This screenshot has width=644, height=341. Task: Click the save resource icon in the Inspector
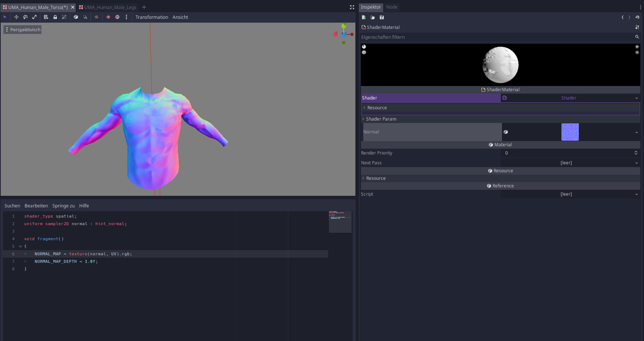pos(382,17)
